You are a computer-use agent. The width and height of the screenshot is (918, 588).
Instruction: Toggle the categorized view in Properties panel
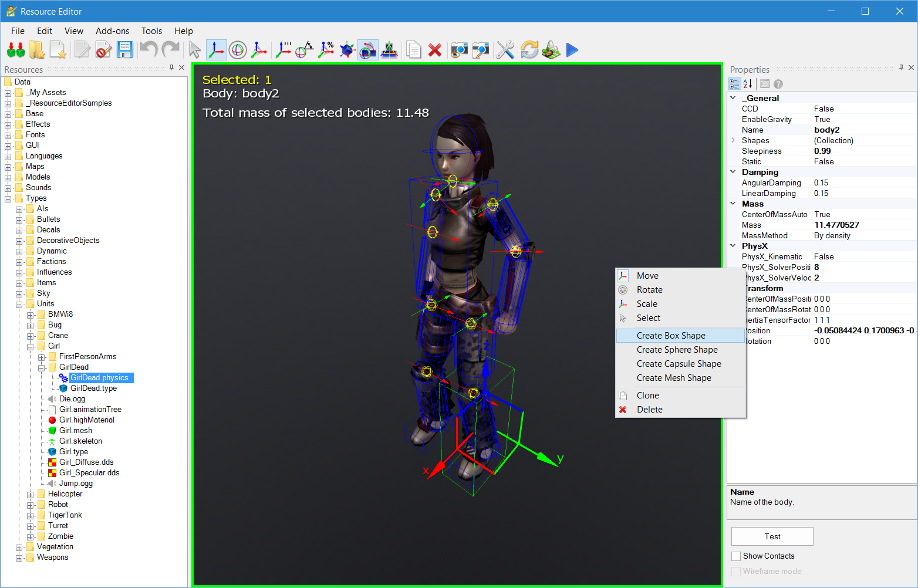pos(734,84)
